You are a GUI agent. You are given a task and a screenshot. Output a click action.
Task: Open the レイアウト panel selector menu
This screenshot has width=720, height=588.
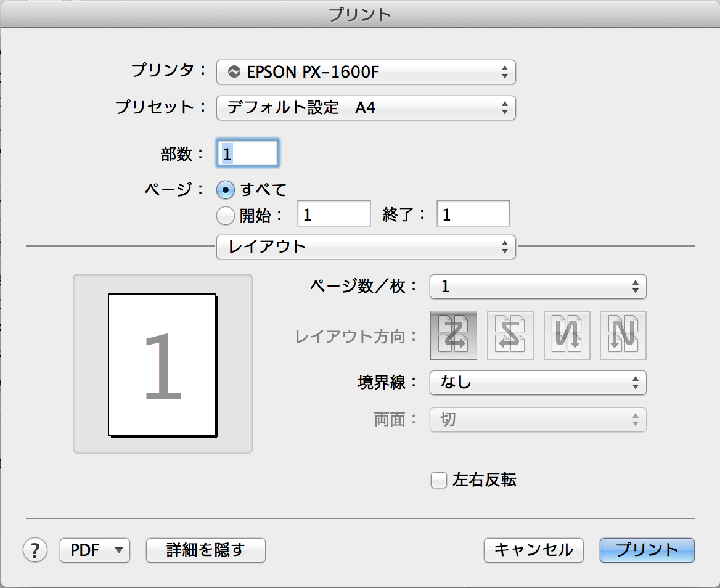coord(366,247)
